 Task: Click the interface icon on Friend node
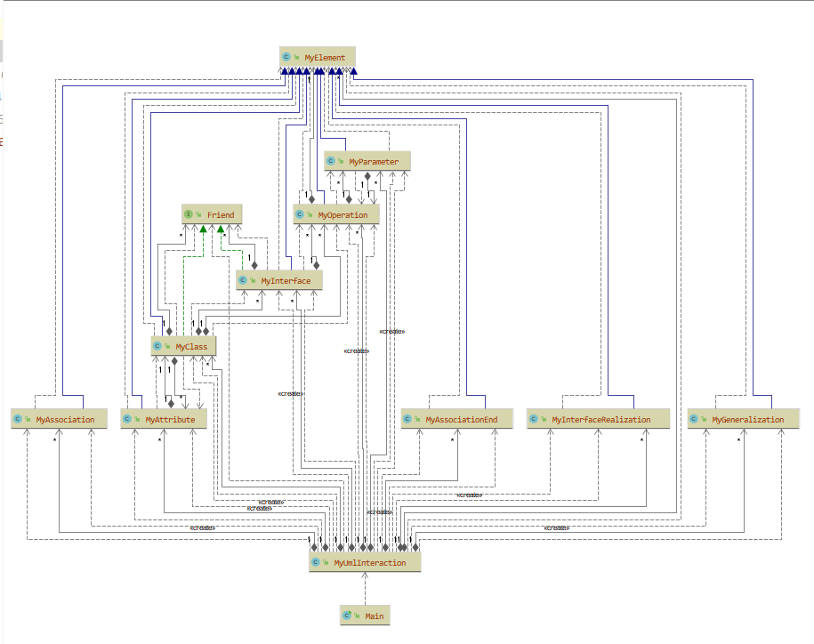(189, 214)
